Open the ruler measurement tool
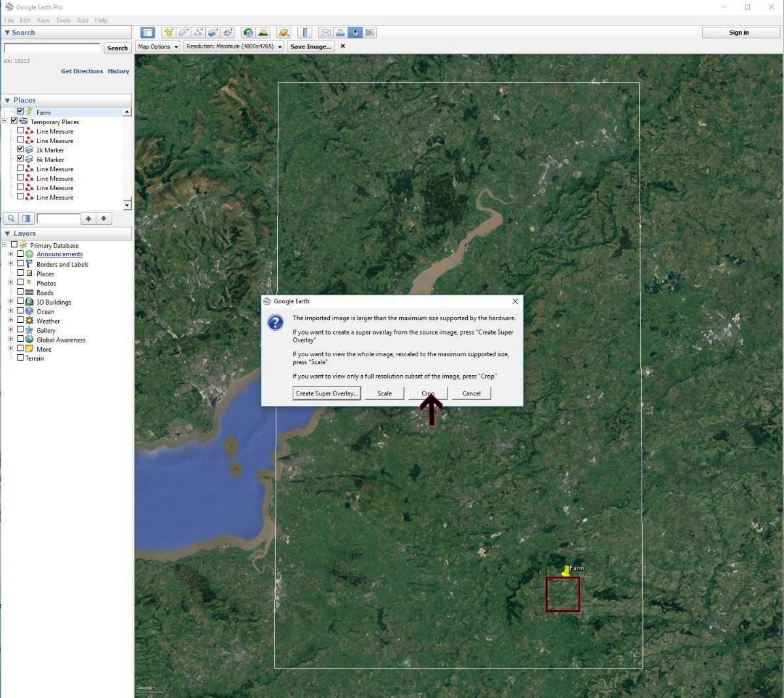 click(x=304, y=33)
